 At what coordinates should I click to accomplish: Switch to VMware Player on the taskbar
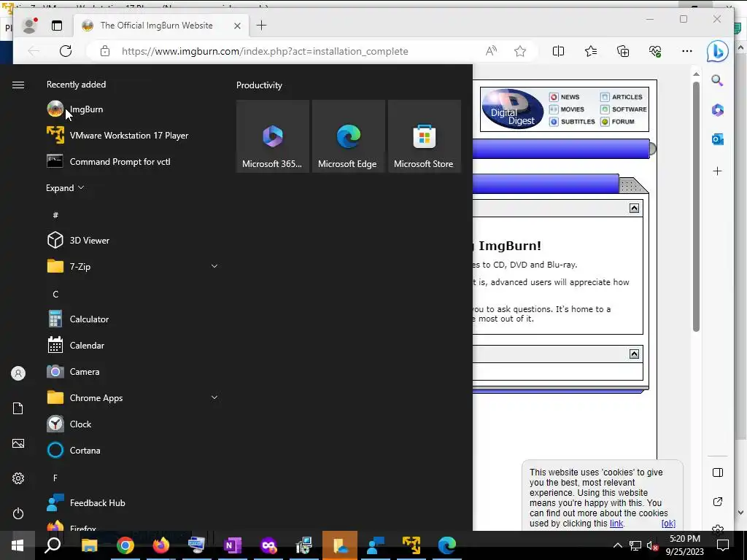[411, 545]
